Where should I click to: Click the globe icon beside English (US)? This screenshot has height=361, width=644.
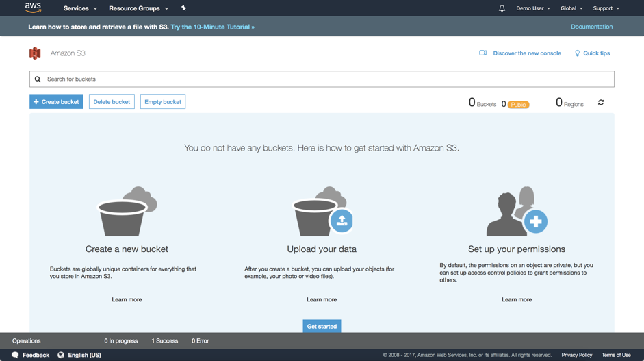pos(61,355)
